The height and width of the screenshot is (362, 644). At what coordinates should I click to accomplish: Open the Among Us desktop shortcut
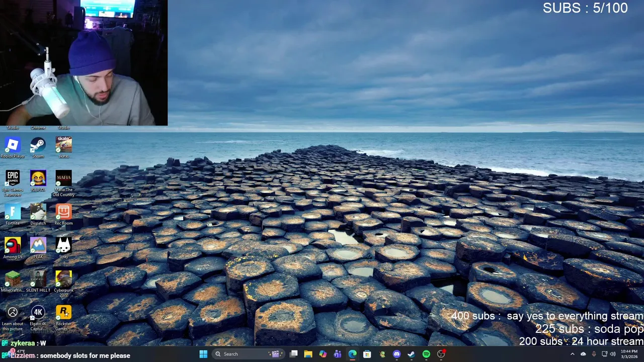click(x=13, y=248)
